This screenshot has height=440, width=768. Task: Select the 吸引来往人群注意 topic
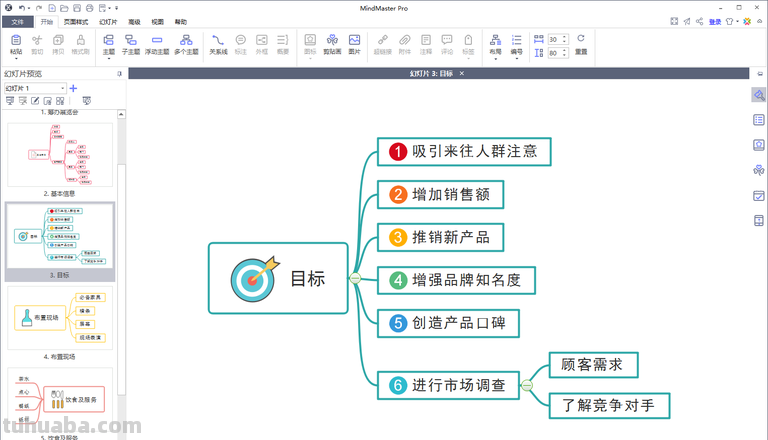pos(464,152)
